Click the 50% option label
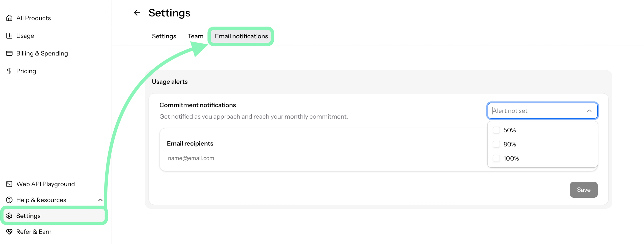 [x=509, y=130]
